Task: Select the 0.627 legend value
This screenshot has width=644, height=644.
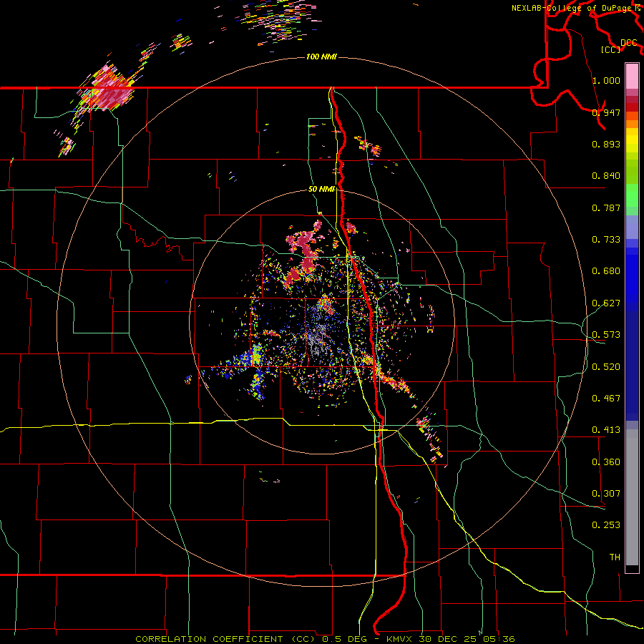Action: (606, 303)
